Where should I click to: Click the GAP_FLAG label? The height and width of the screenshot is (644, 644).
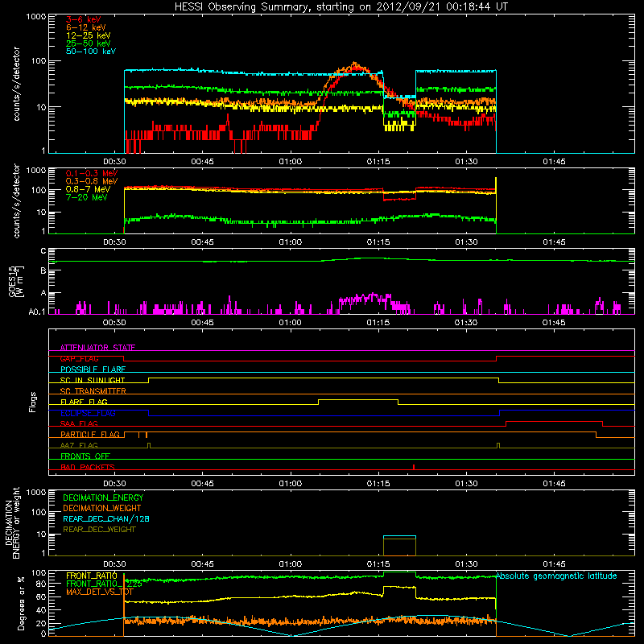pos(79,358)
